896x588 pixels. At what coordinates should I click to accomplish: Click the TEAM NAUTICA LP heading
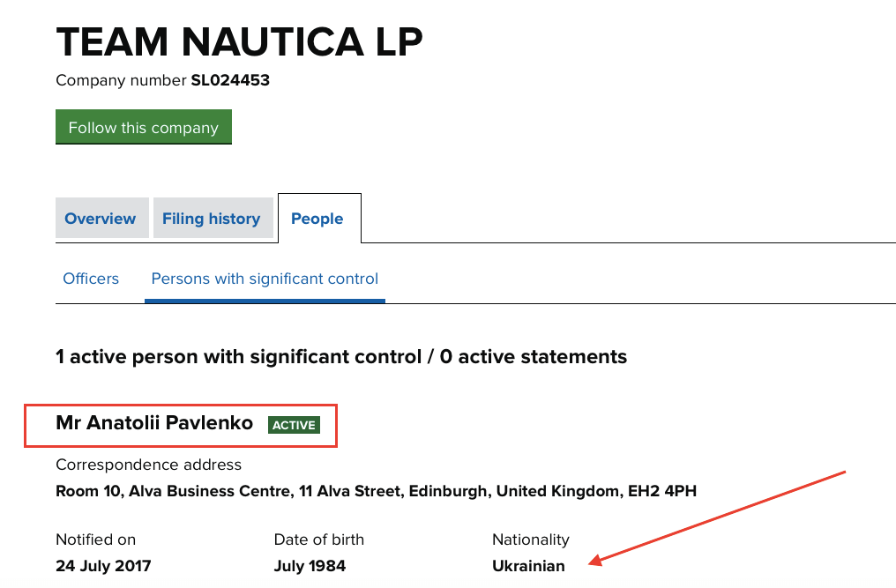[239, 41]
